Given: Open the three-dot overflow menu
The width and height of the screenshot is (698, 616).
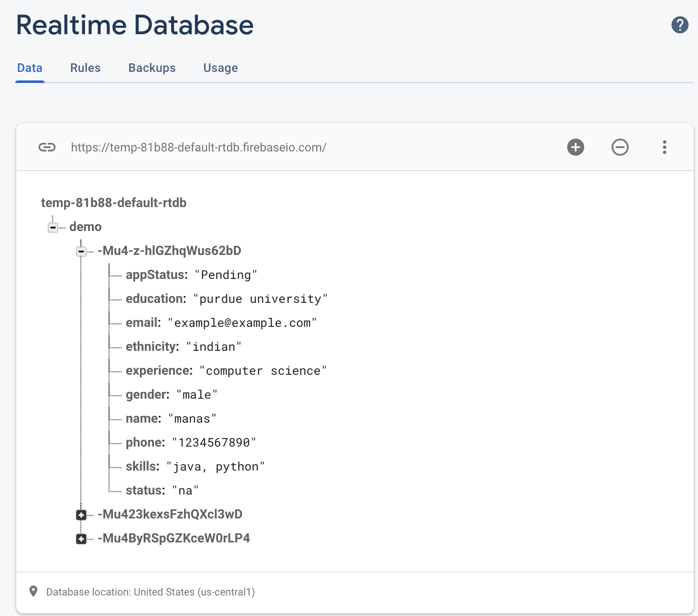Looking at the screenshot, I should (x=664, y=148).
